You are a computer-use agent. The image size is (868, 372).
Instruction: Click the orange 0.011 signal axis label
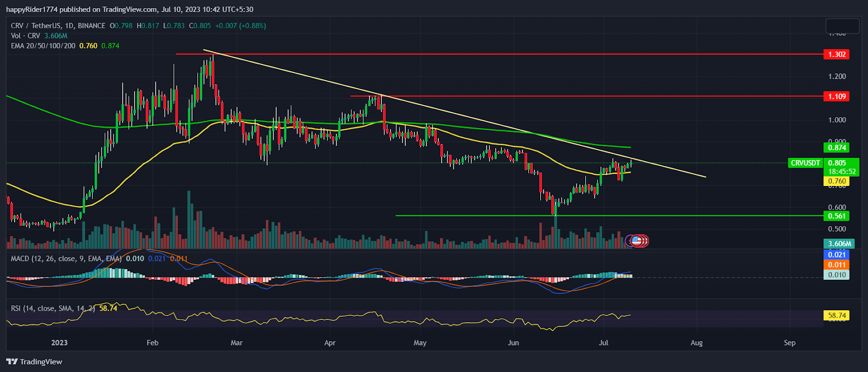tap(836, 265)
